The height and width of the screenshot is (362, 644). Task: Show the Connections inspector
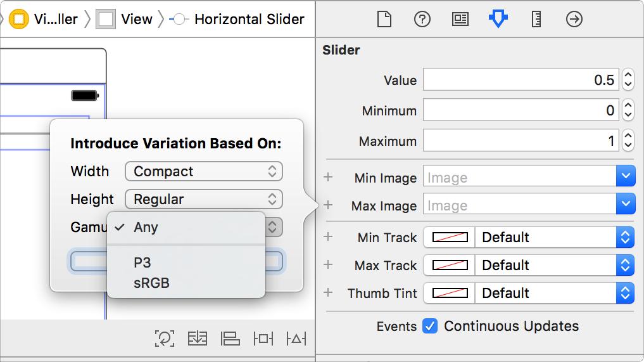click(x=574, y=20)
